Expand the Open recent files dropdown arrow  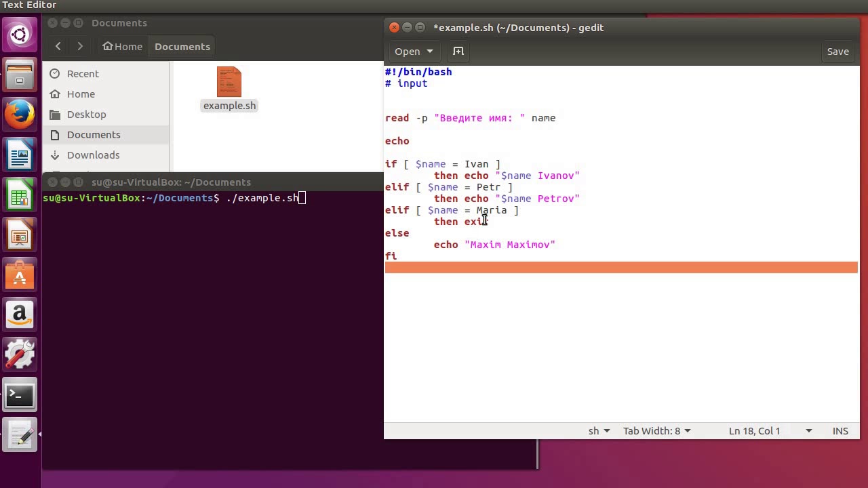click(430, 52)
